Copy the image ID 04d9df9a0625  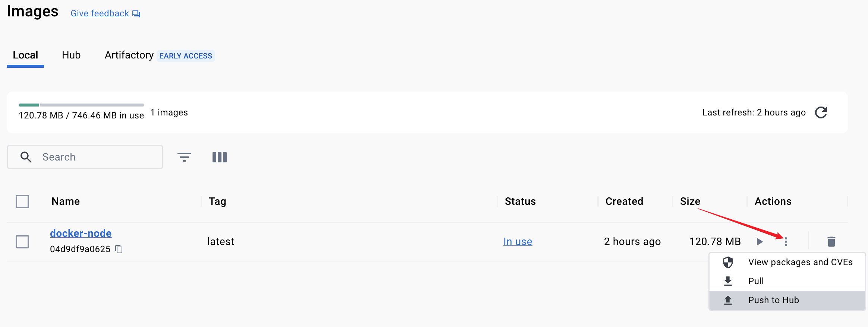point(119,249)
